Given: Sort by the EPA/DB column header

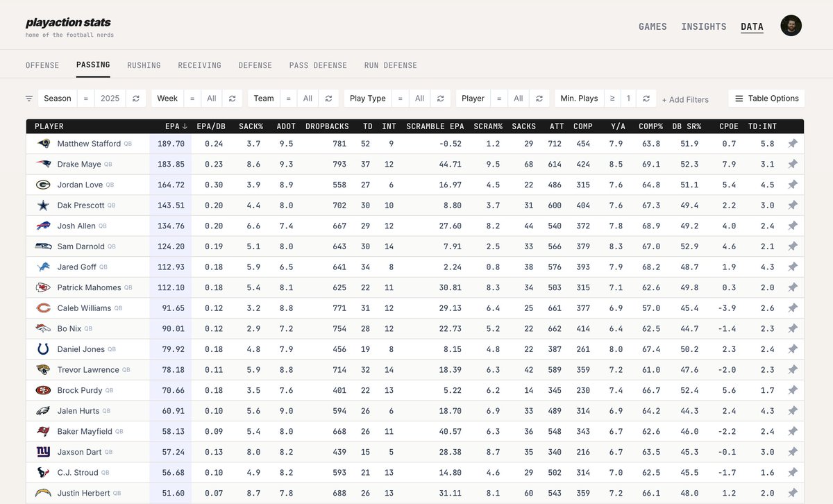Looking at the screenshot, I should [210, 126].
